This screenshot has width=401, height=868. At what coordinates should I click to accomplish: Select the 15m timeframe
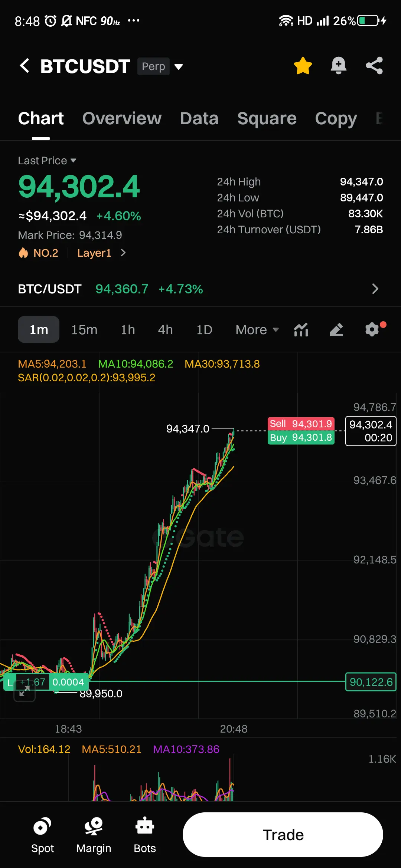84,330
